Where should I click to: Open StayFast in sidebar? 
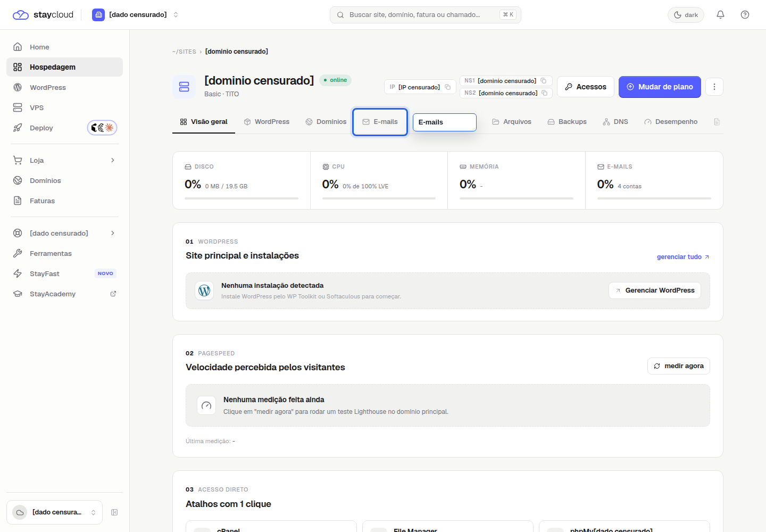(64, 273)
